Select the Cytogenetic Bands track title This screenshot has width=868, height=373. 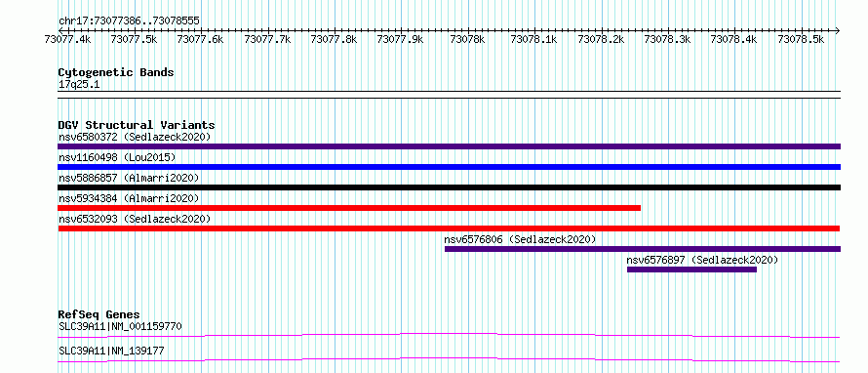(116, 72)
